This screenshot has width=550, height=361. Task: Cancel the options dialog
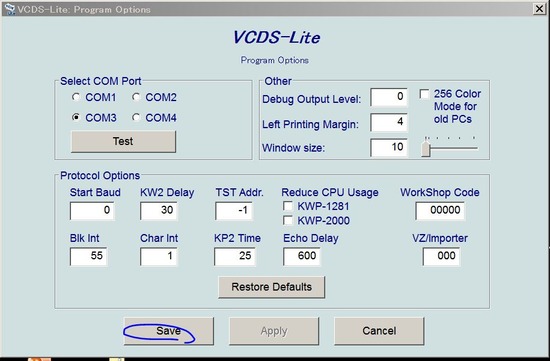379,331
